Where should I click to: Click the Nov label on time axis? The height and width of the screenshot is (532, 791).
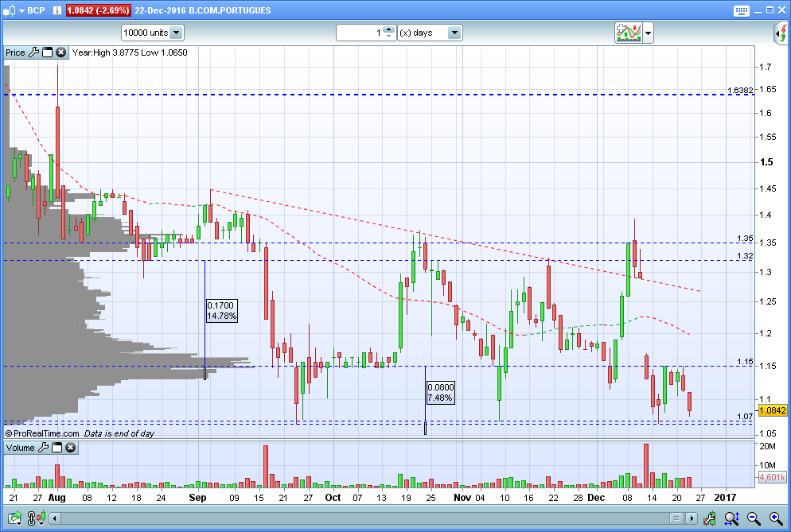[x=462, y=498]
